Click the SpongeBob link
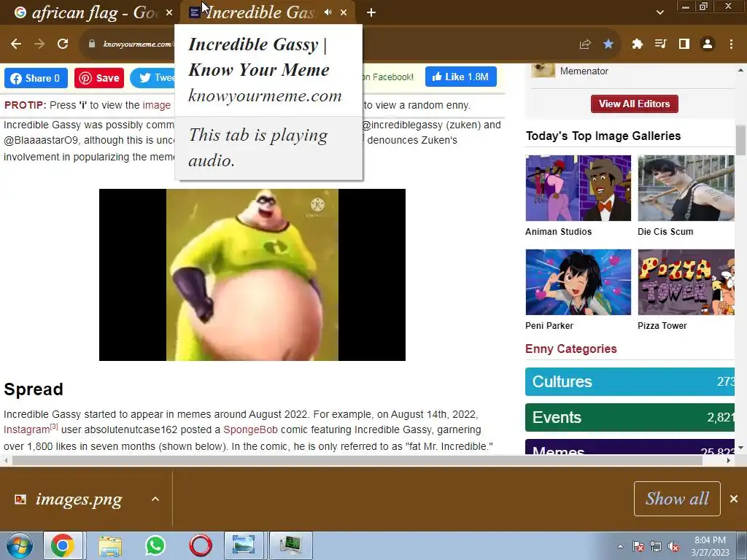Viewport: 747px width, 560px height. click(x=250, y=429)
